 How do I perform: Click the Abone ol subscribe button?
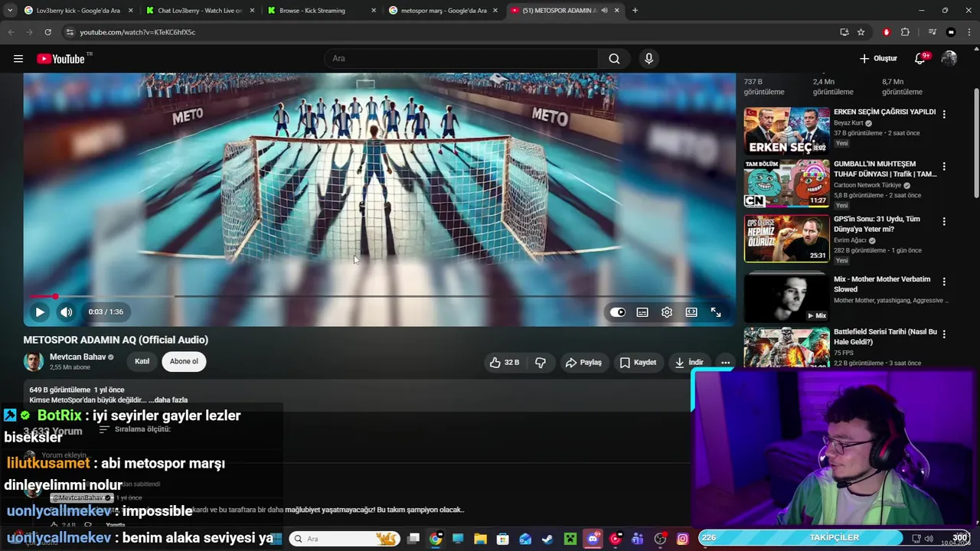(184, 361)
